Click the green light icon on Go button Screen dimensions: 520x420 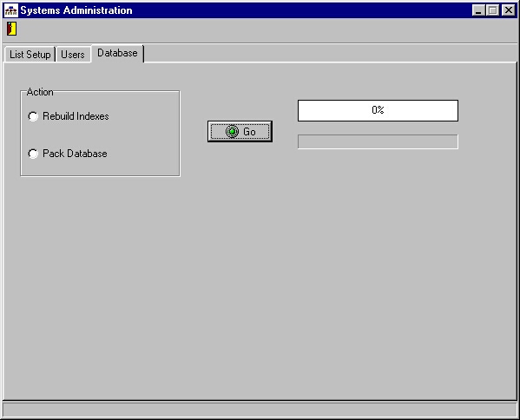(232, 132)
